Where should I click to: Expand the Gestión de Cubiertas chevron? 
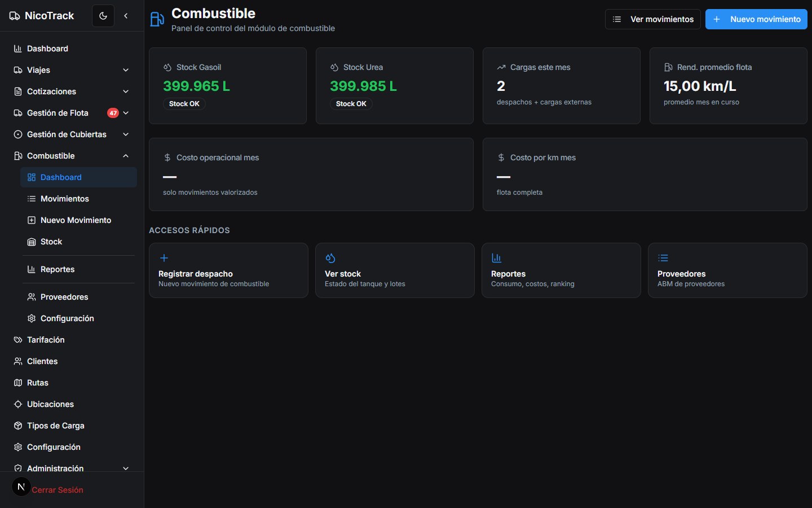pyautogui.click(x=126, y=134)
